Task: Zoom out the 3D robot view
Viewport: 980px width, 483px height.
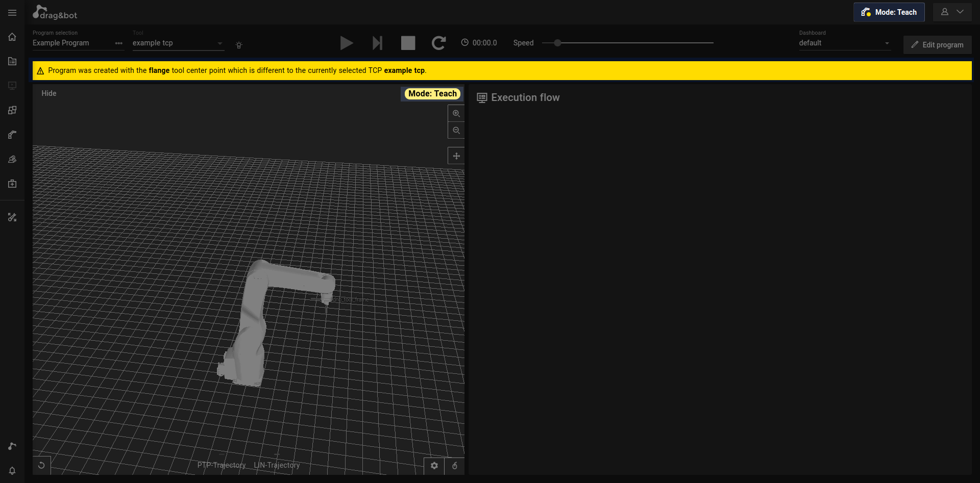Action: coord(456,130)
